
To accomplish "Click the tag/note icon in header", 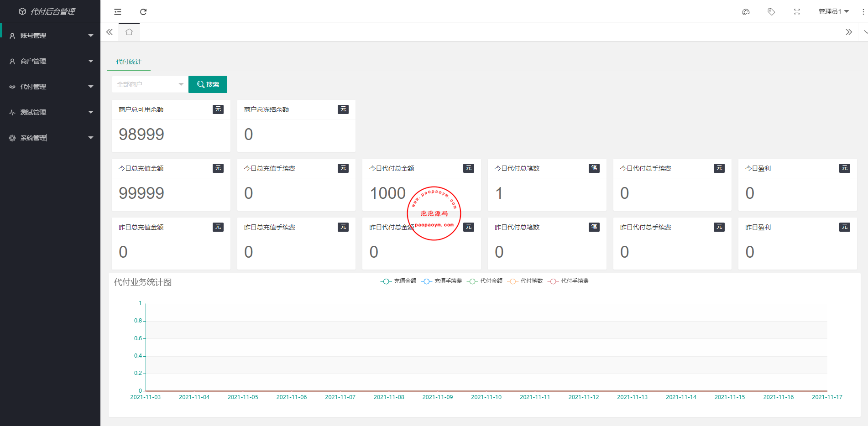I will (771, 12).
